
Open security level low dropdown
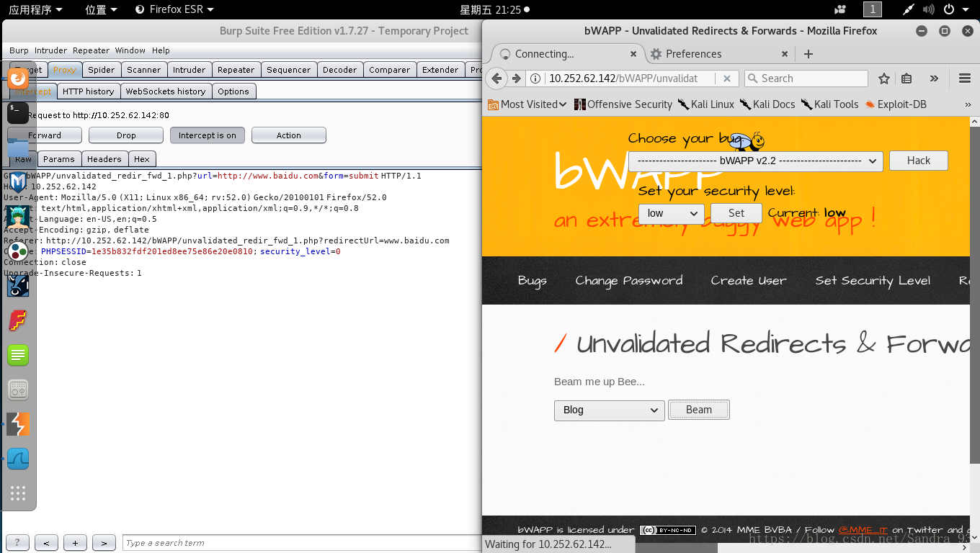tap(671, 213)
